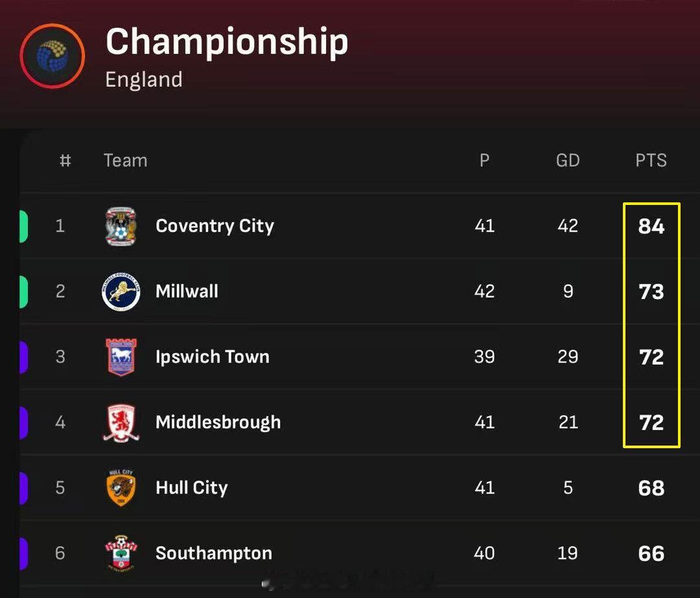This screenshot has height=598, width=700.
Task: Click the Coventry City club crest
Action: pos(121,226)
